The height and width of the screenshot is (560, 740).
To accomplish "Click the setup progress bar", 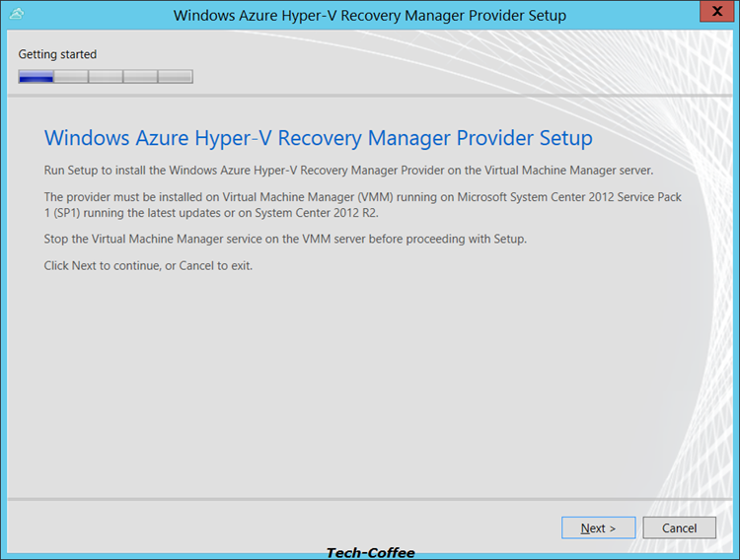I will pyautogui.click(x=106, y=77).
